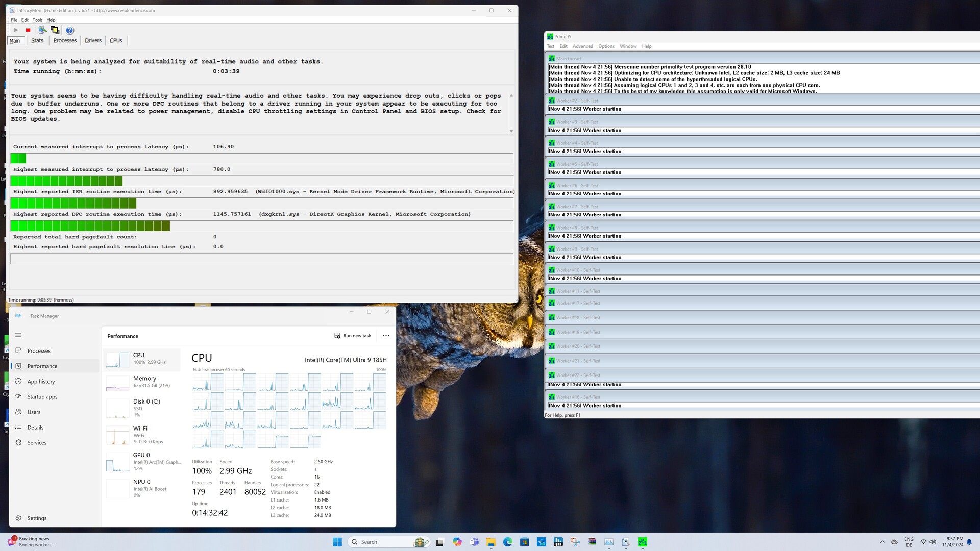Click the LatencyMon play start button
This screenshot has width=980, height=551.
(x=16, y=30)
